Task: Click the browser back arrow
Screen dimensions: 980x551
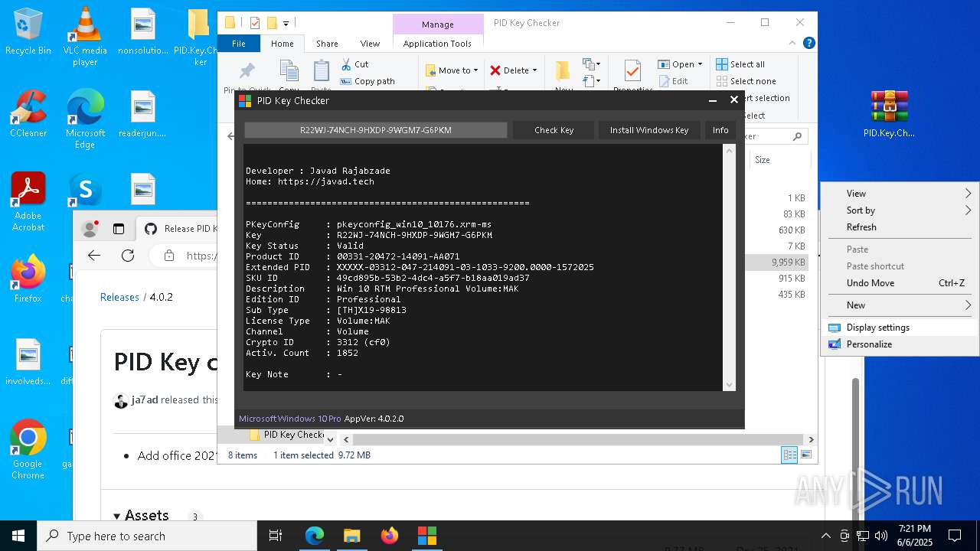Action: pos(94,256)
